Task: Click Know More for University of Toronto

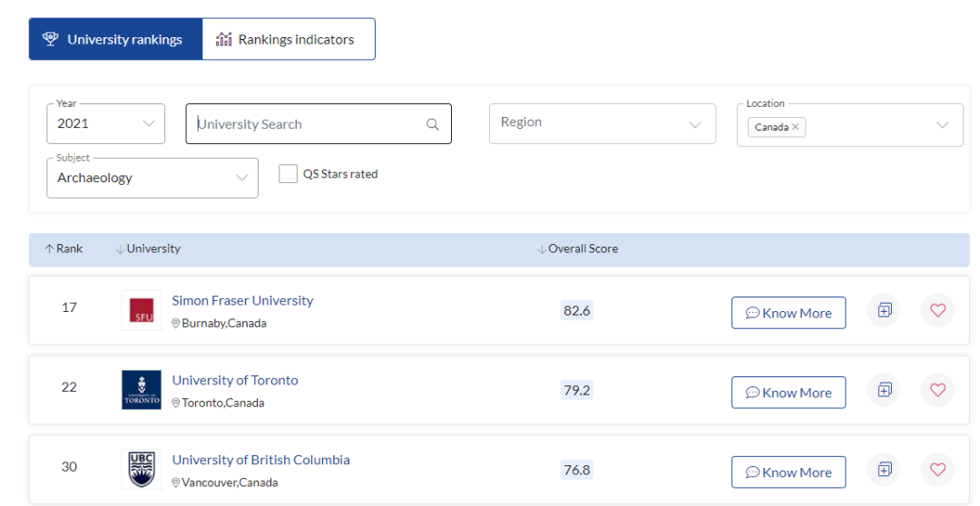Action: [x=788, y=393]
